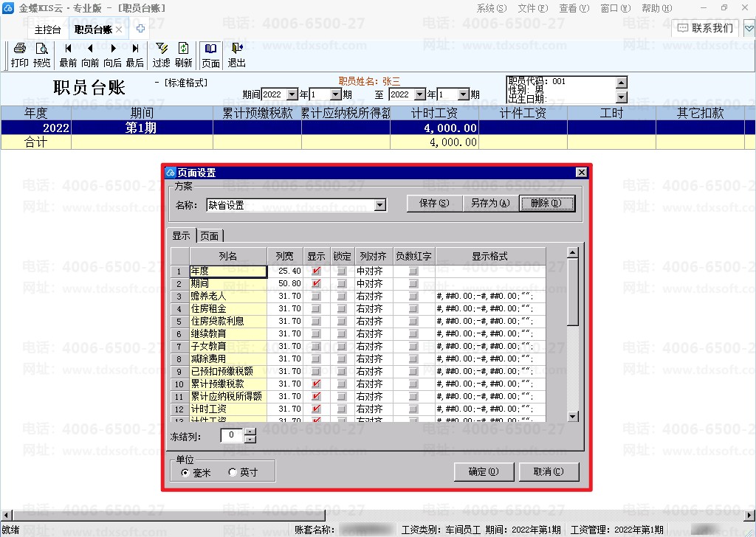The width and height of the screenshot is (756, 537).
Task: Go to next record with 向后
Action: pyautogui.click(x=113, y=55)
